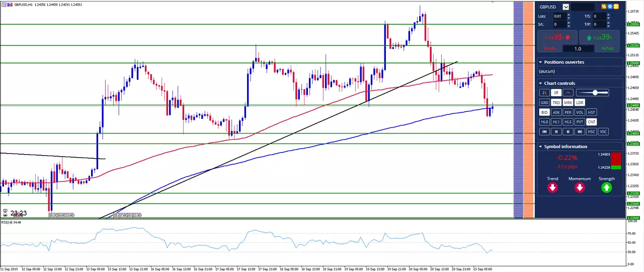Image resolution: width=644 pixels, height=272 pixels.
Task: Toggle the PER period separators button
Action: point(568,112)
